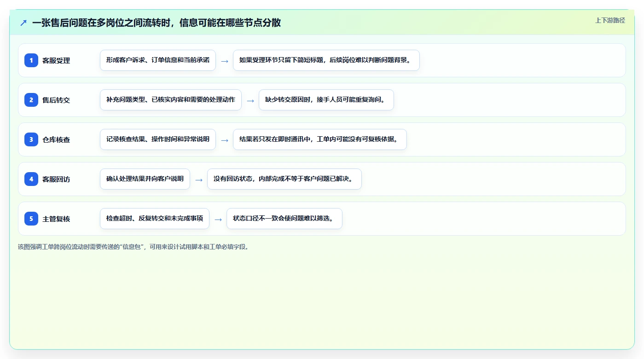Click the note 没有回访状态，内部完成不等于客户问题已解决
This screenshot has width=644, height=359.
(x=284, y=179)
